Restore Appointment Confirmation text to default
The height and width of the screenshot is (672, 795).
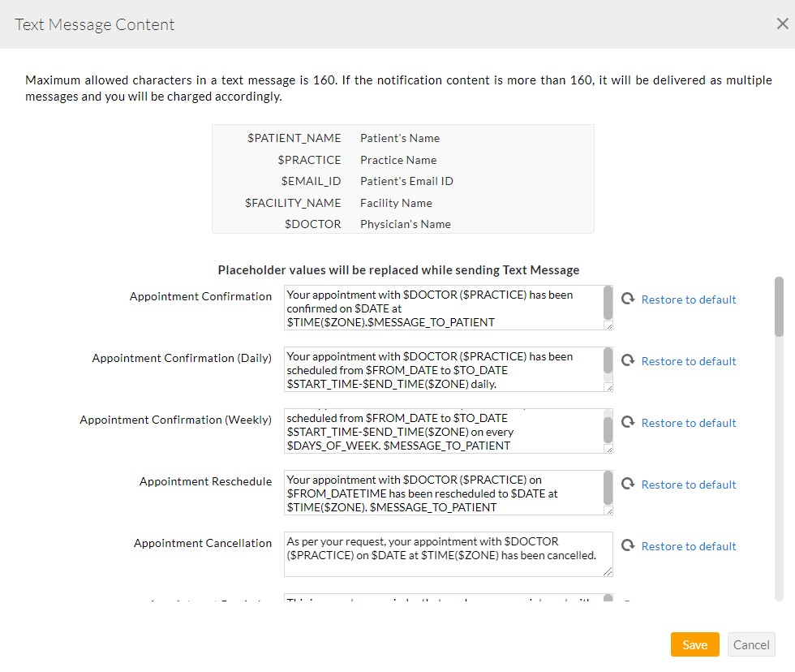tap(688, 299)
